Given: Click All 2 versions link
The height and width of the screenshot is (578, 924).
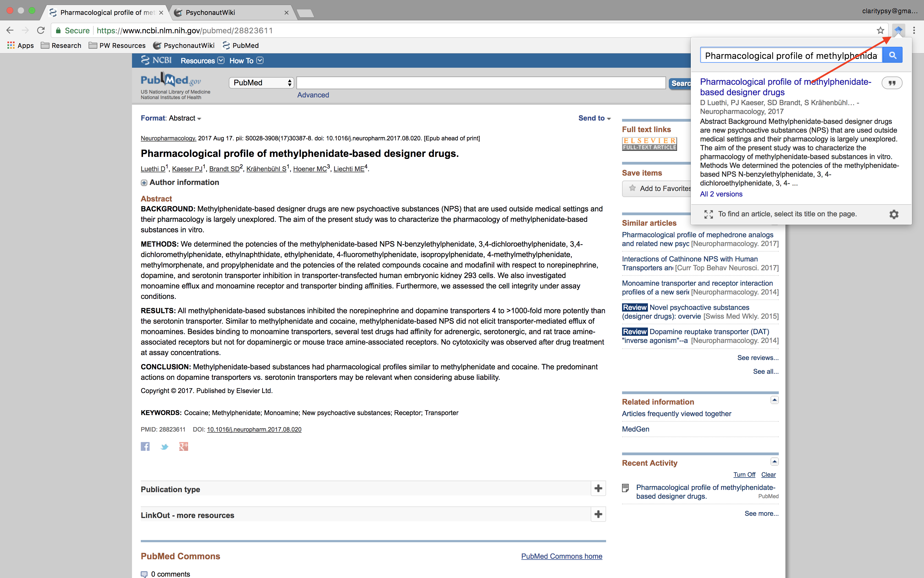Looking at the screenshot, I should tap(721, 194).
